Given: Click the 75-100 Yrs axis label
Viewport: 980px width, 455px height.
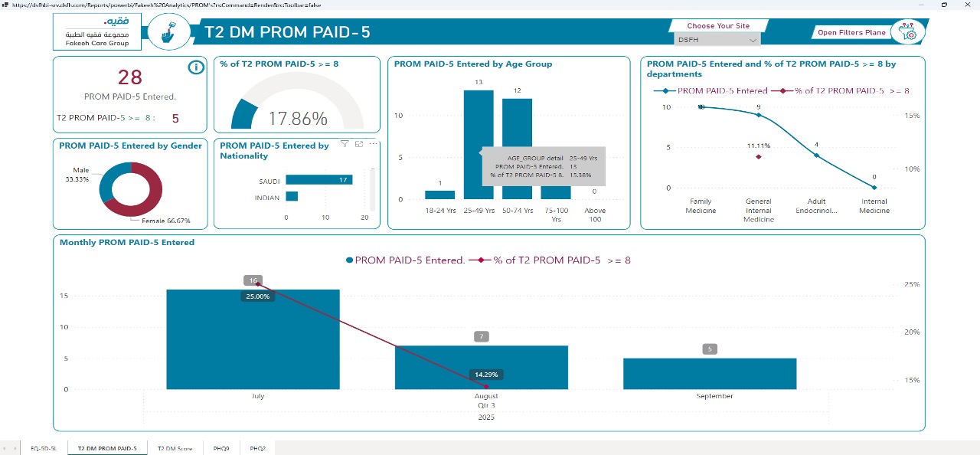Looking at the screenshot, I should tap(556, 214).
